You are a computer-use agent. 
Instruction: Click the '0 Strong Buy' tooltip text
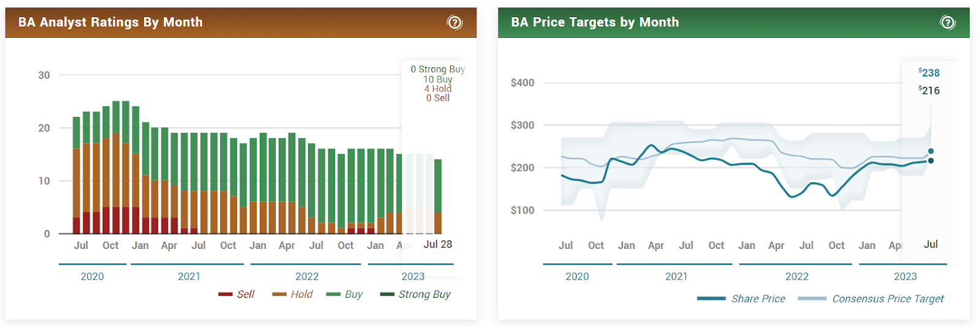438,69
